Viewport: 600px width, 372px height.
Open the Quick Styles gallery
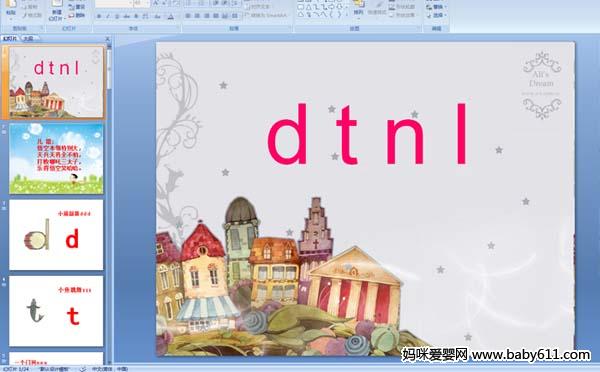click(377, 8)
